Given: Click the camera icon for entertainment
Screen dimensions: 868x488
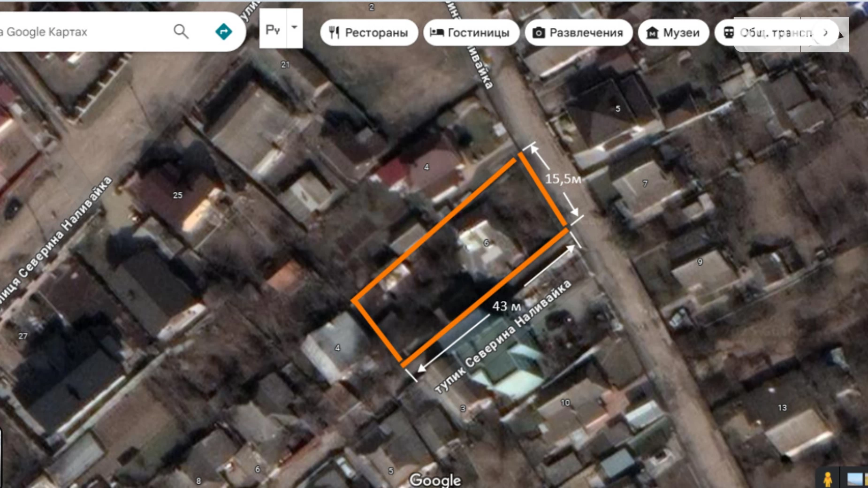Looking at the screenshot, I should click(539, 32).
